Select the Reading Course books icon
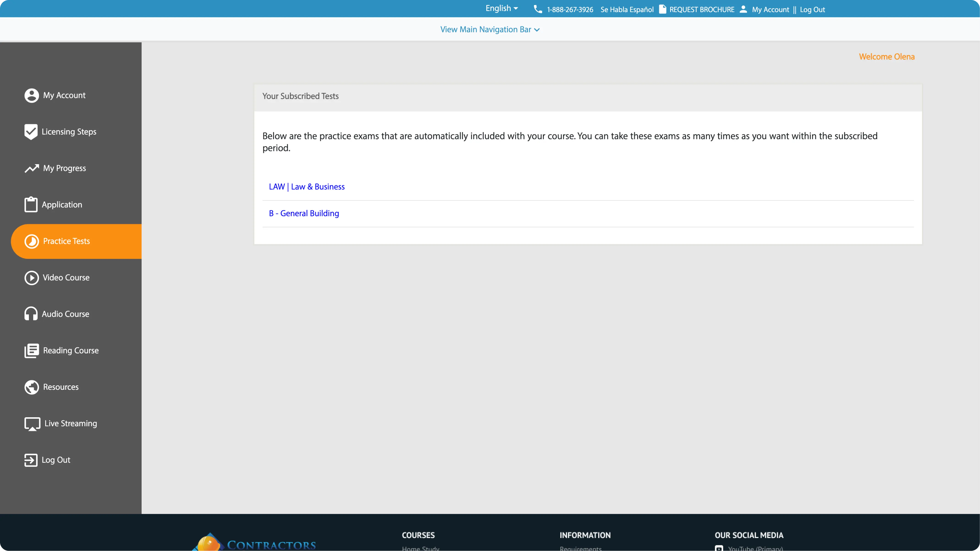Image resolution: width=980 pixels, height=551 pixels. click(x=31, y=351)
